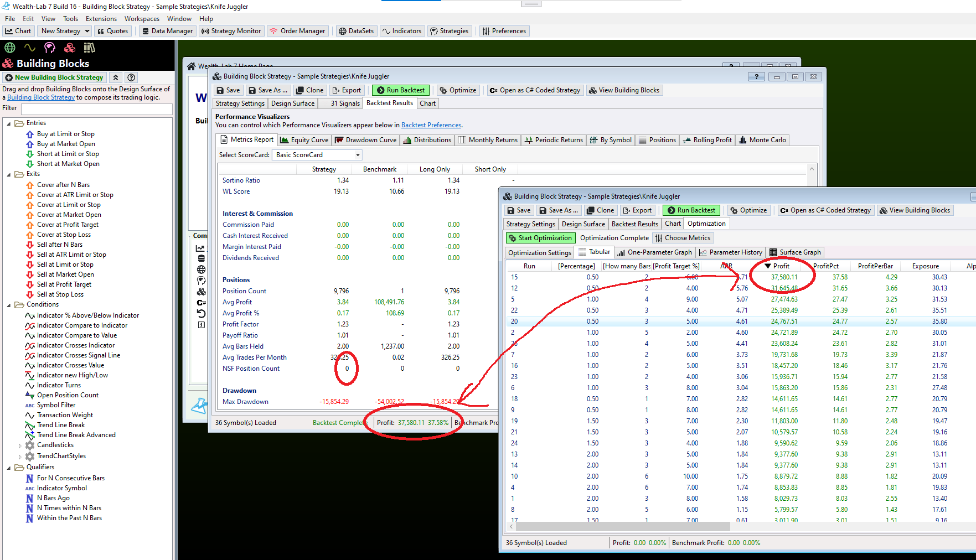Open the green globe icon in sidebar header

click(x=10, y=48)
